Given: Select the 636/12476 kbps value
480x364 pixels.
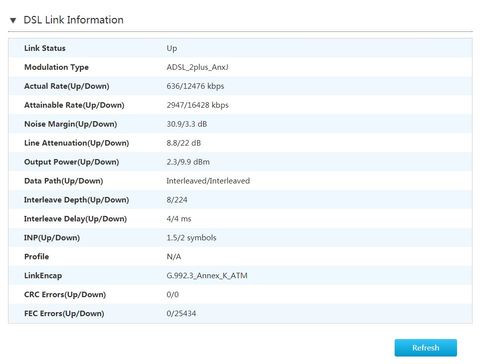Looking at the screenshot, I should (195, 86).
